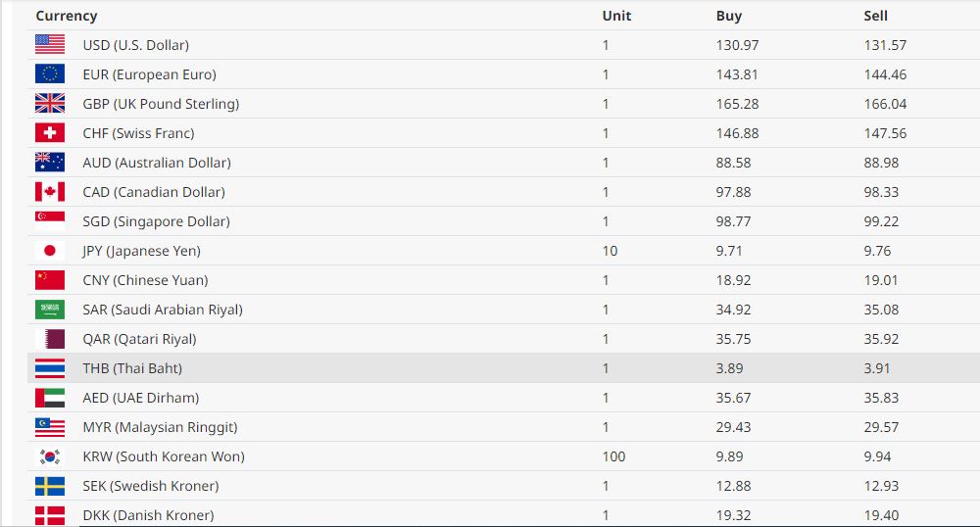The width and height of the screenshot is (980, 527).
Task: Click the Saudi Arabian flag icon
Action: click(50, 309)
